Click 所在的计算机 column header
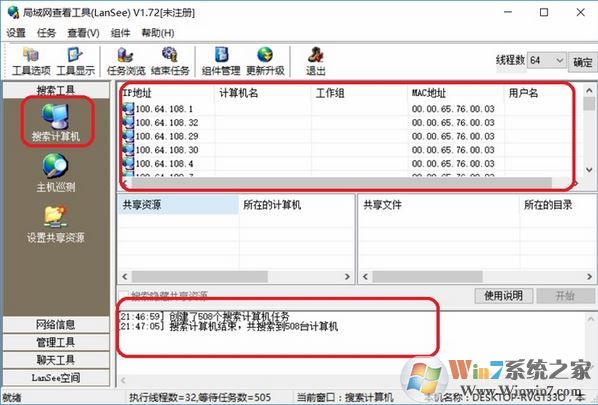The image size is (598, 405). click(296, 205)
